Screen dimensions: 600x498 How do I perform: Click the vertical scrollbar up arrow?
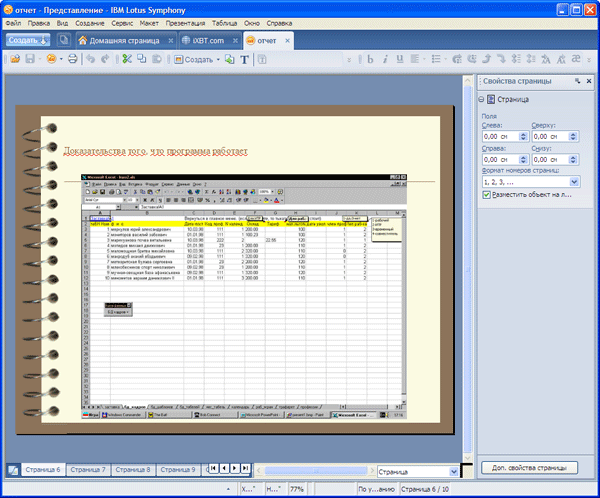468,80
